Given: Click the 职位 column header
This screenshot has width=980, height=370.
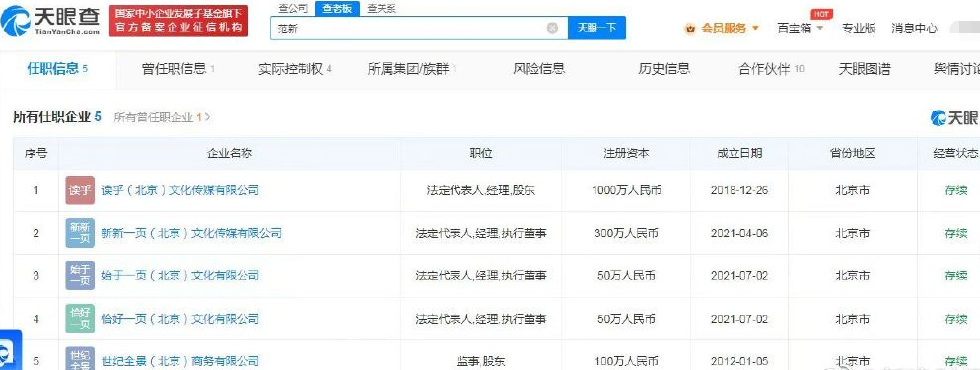Looking at the screenshot, I should click(480, 153).
